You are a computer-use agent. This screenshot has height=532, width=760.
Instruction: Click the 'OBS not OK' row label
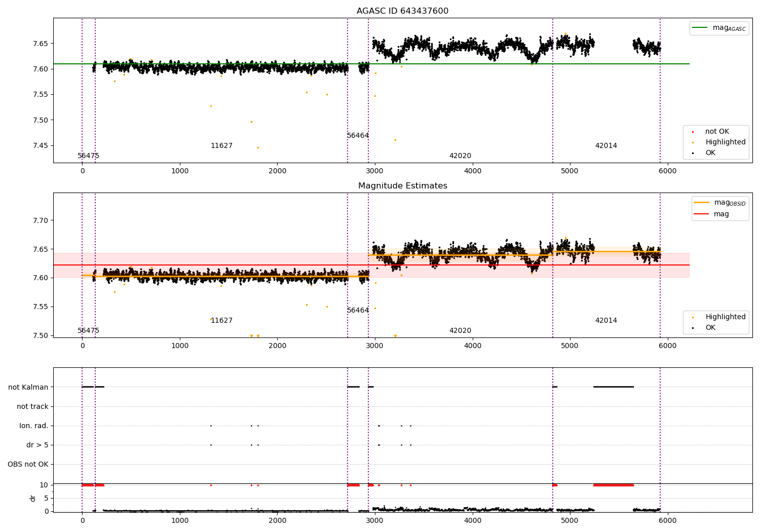[28, 465]
